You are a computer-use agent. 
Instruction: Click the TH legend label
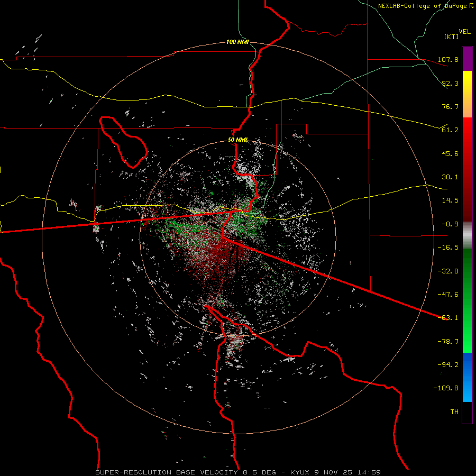coord(454,412)
